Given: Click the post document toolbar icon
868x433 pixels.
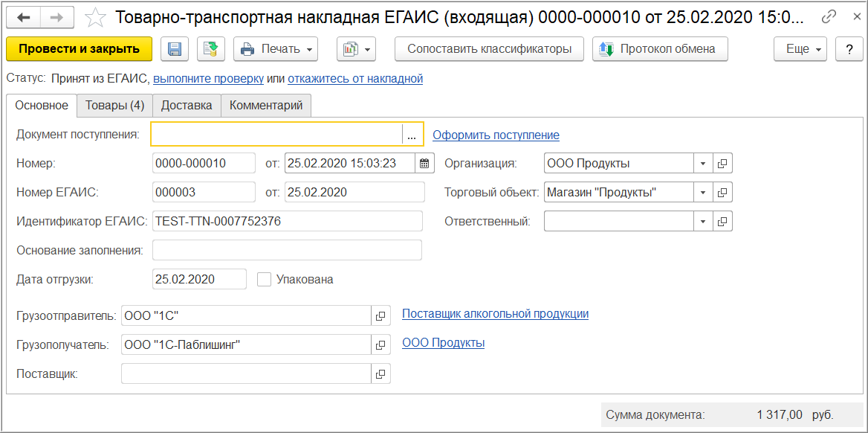Looking at the screenshot, I should (x=211, y=49).
